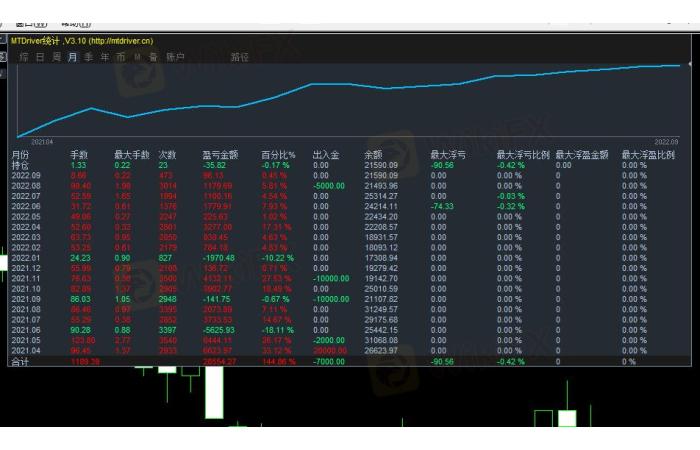This screenshot has width=700, height=450.
Task: Click the 出入金 column header
Action: (326, 155)
